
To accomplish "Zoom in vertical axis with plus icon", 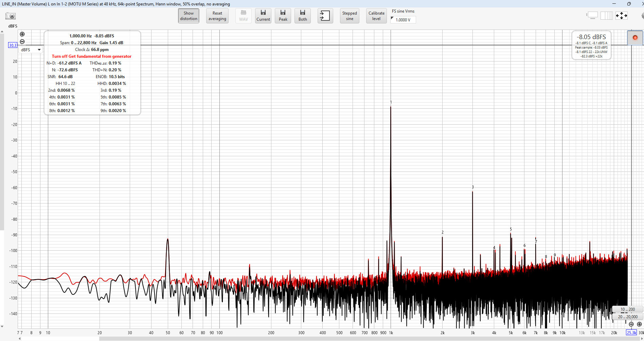I will click(x=22, y=34).
